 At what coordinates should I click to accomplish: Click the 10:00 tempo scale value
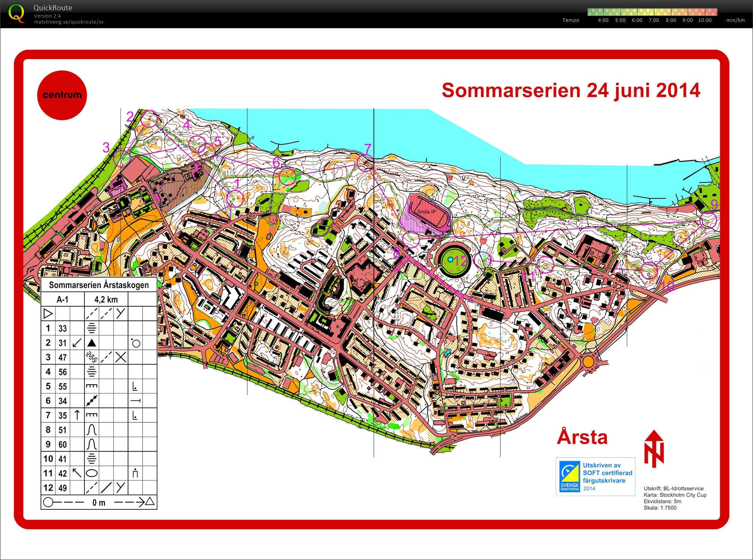[x=705, y=20]
